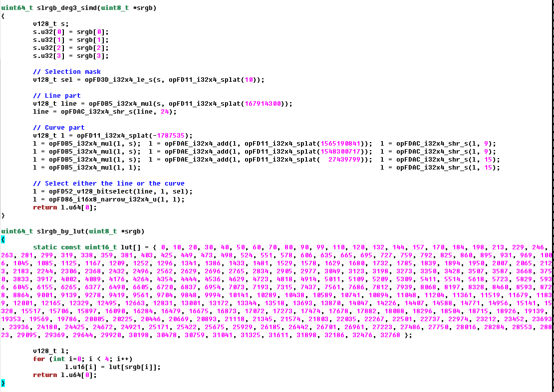Viewport: 554px width, 392px height.
Task: Click the LUT value 32476
Action: [362, 335]
